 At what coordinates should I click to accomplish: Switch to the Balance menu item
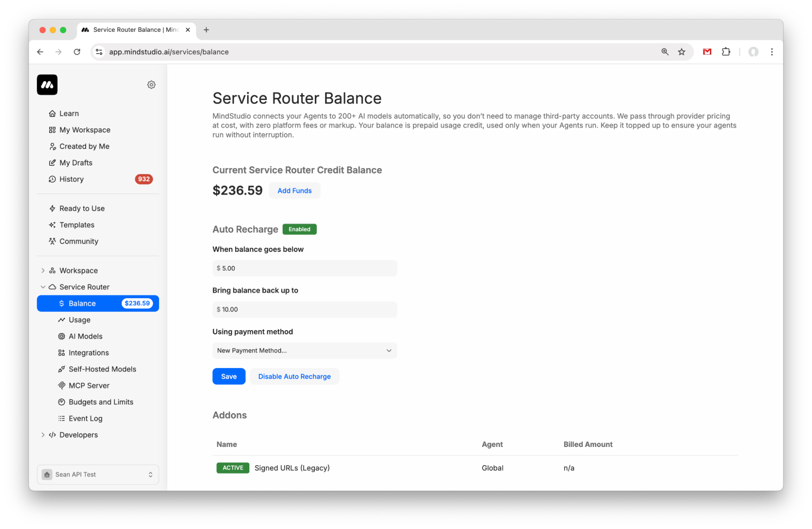[82, 303]
